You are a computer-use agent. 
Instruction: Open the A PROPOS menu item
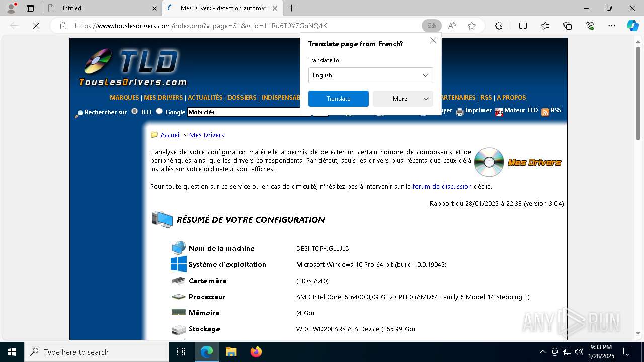pyautogui.click(x=511, y=98)
